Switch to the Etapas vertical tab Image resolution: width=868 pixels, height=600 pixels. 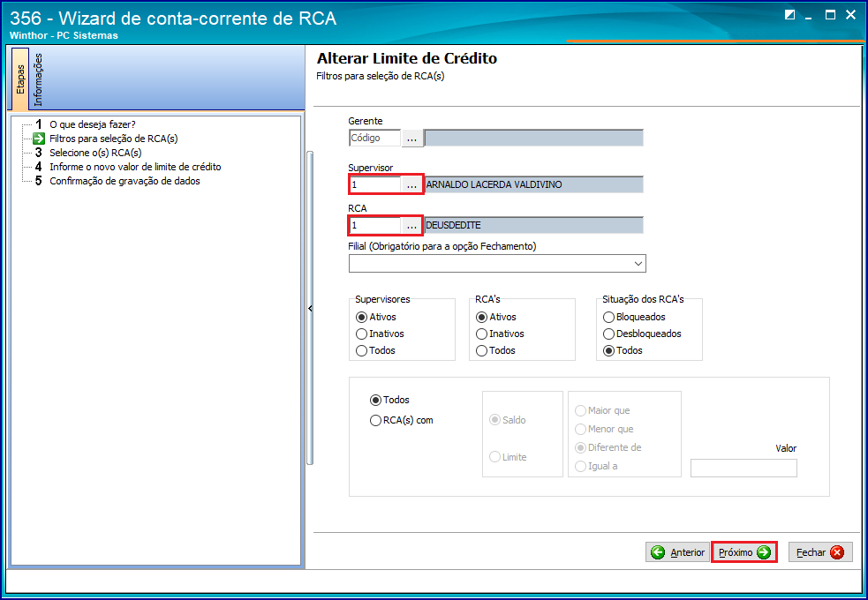click(x=20, y=79)
